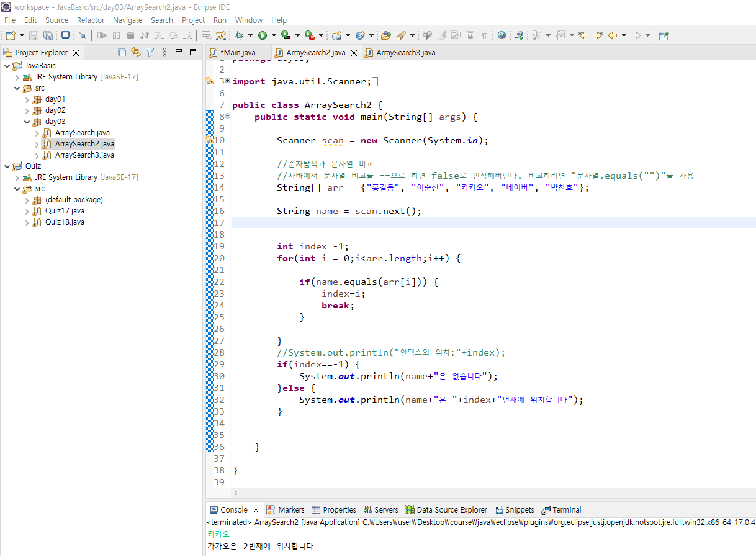Click the Save toolbar icon

pos(34,35)
